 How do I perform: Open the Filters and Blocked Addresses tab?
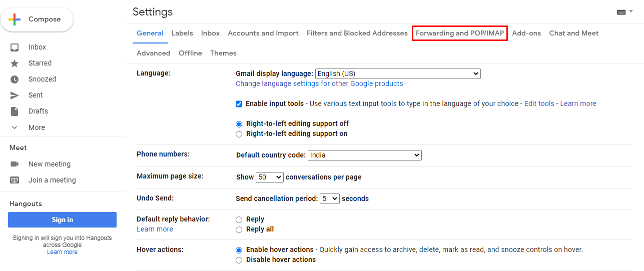click(x=357, y=33)
